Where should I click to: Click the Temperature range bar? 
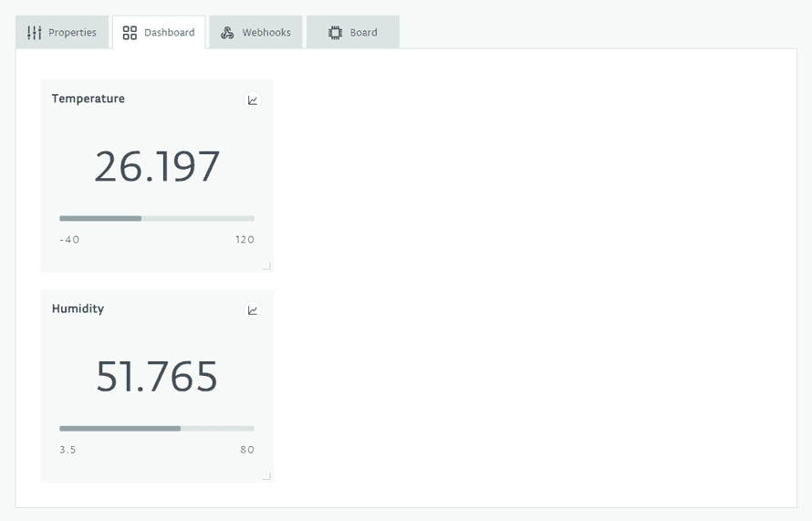(x=157, y=219)
